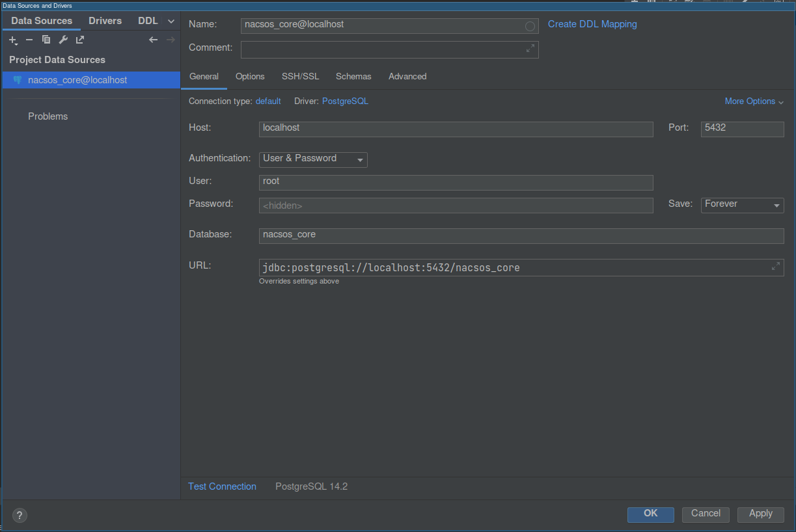Click the Add data source plus icon
The width and height of the screenshot is (796, 532).
(13, 40)
